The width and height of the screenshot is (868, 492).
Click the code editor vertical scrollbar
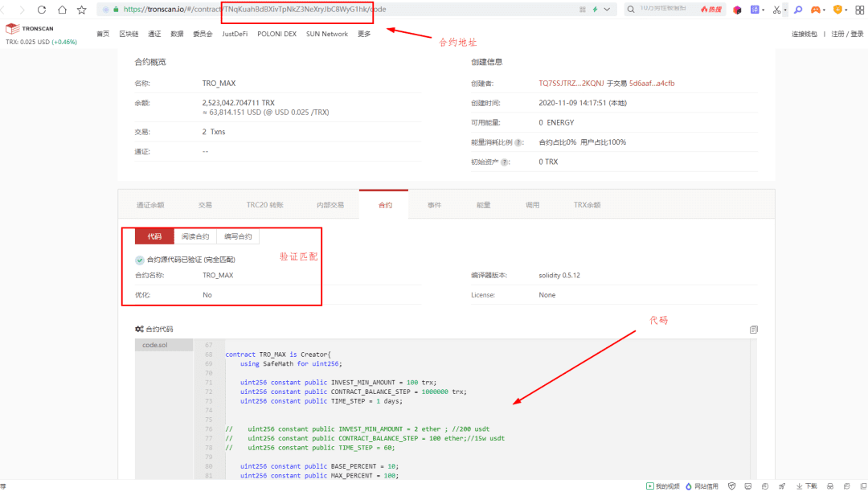click(x=753, y=409)
